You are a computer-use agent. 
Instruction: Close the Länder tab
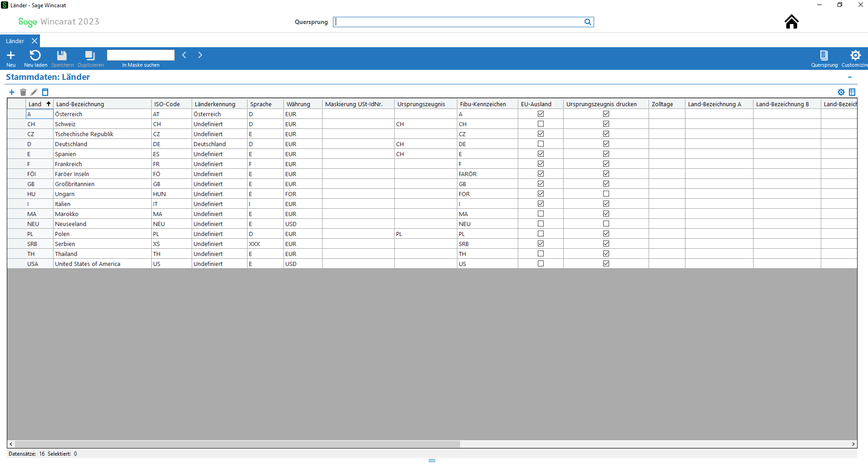coord(35,41)
